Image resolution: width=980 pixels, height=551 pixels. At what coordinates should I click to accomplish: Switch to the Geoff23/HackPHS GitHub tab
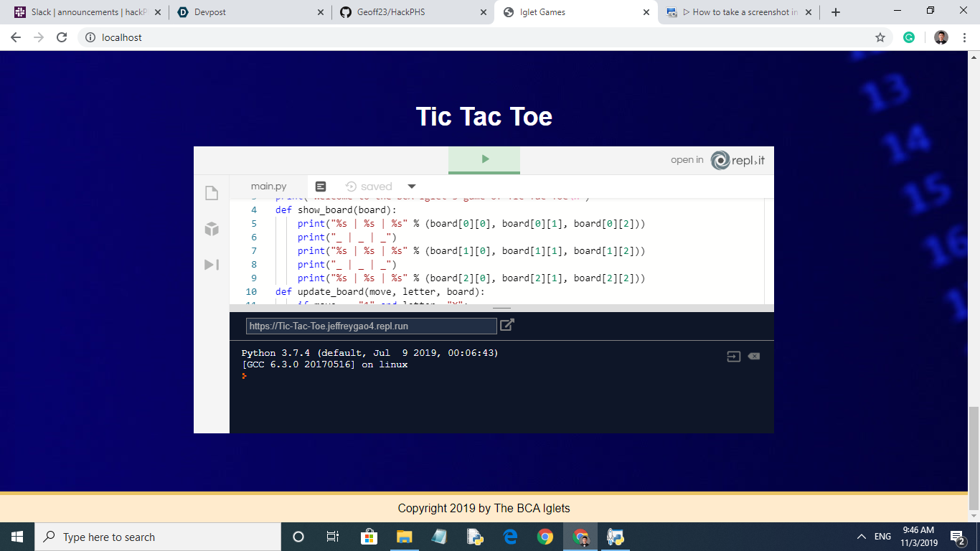413,12
